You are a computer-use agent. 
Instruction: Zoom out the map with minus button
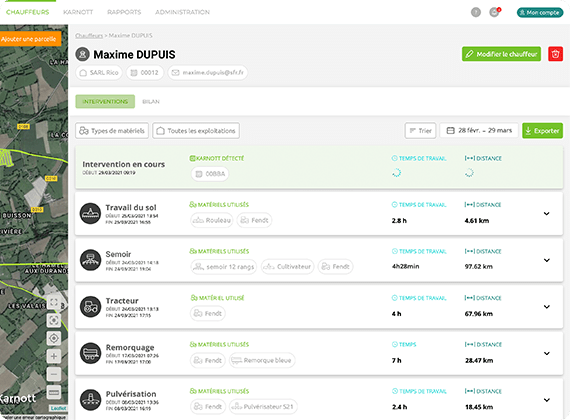click(54, 374)
